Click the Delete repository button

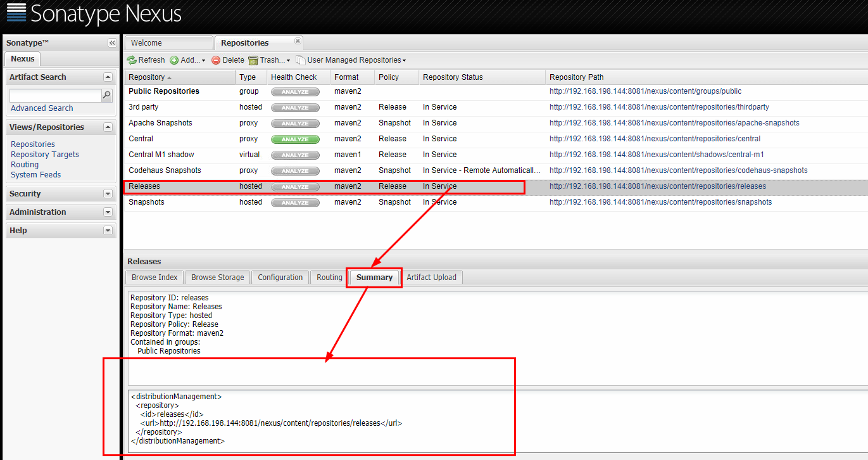coord(228,60)
